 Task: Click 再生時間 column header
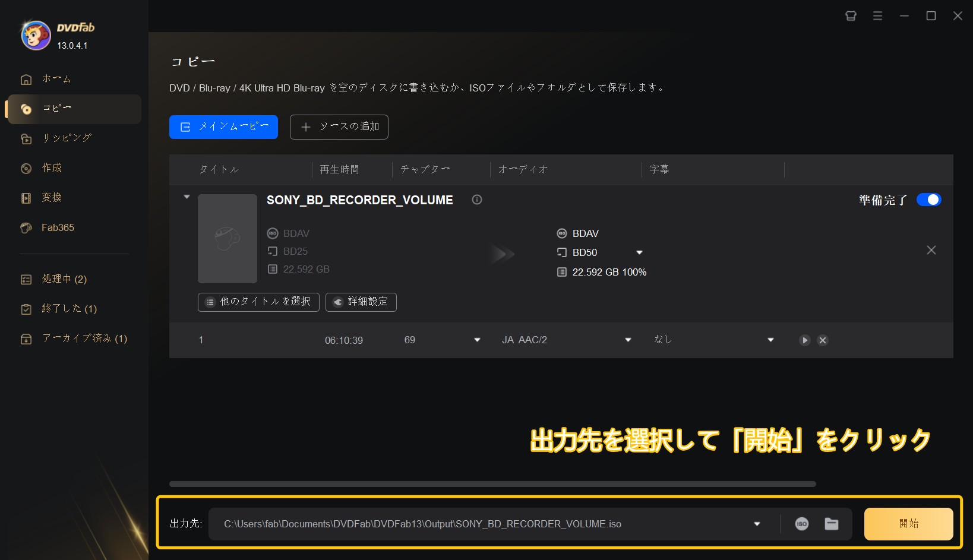[x=339, y=169]
